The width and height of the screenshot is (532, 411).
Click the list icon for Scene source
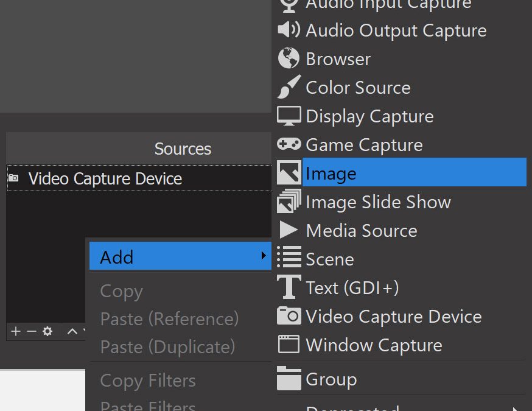(x=289, y=259)
